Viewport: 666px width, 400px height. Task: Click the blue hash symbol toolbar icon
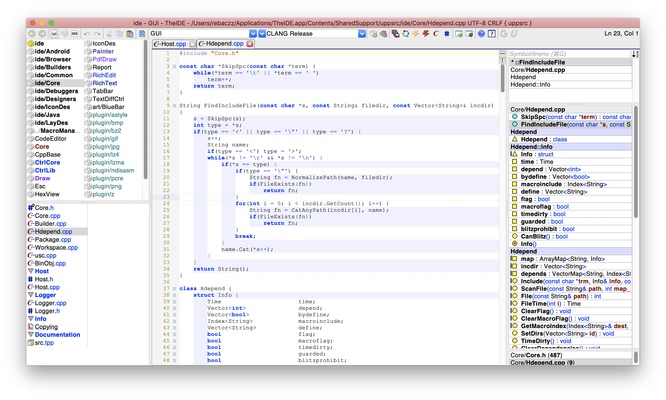click(446, 34)
